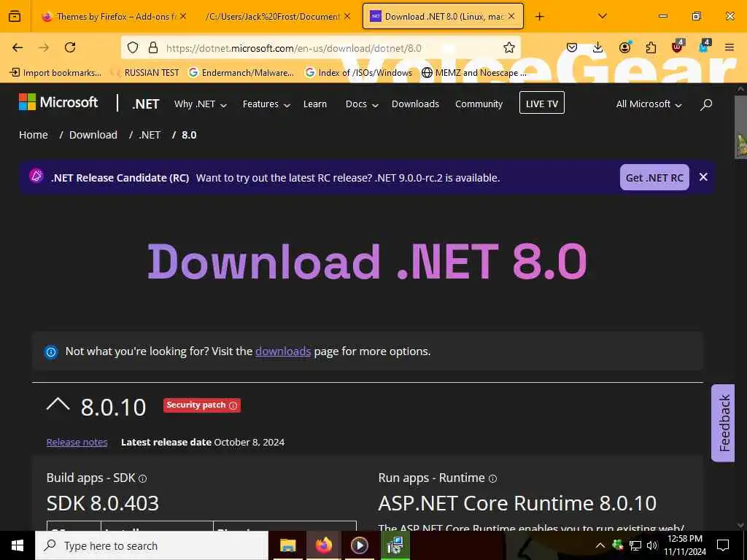The height and width of the screenshot is (560, 747).
Task: Open the Release notes link
Action: click(x=77, y=443)
